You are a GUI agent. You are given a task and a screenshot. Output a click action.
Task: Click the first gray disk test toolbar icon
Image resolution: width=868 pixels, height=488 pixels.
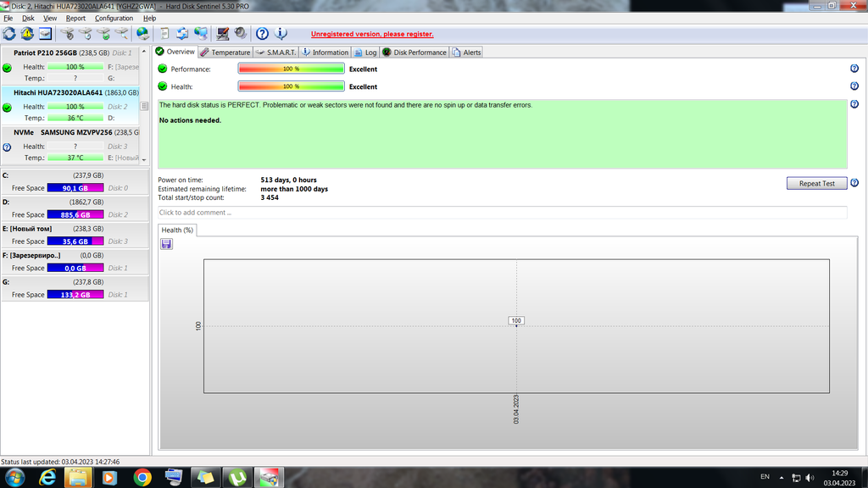coord(68,34)
